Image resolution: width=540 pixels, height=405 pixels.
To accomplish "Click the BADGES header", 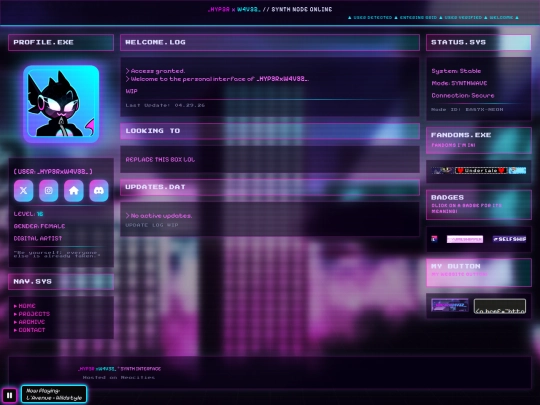I will [479, 205].
